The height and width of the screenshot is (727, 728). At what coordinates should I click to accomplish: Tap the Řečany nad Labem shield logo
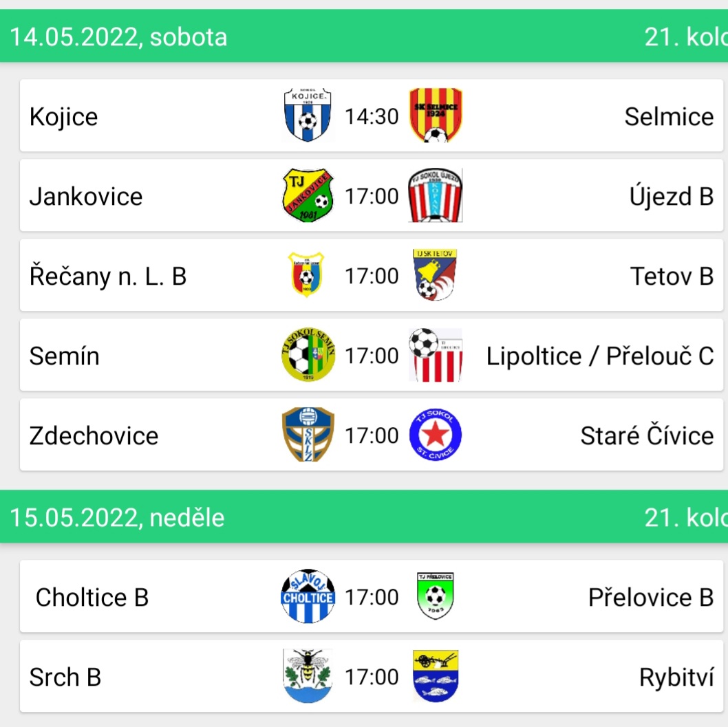tap(306, 274)
